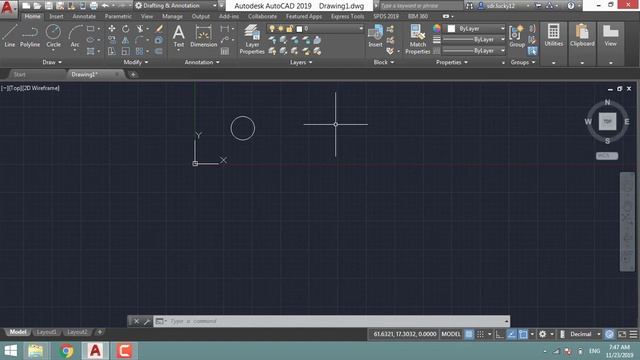640x360 pixels.
Task: Switch to Layout1 tab
Action: coord(46,332)
